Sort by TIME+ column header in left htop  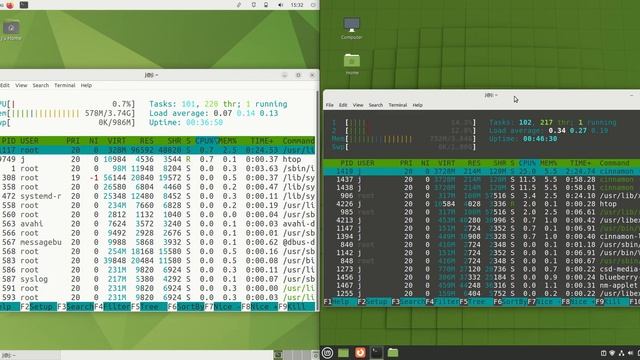point(261,141)
